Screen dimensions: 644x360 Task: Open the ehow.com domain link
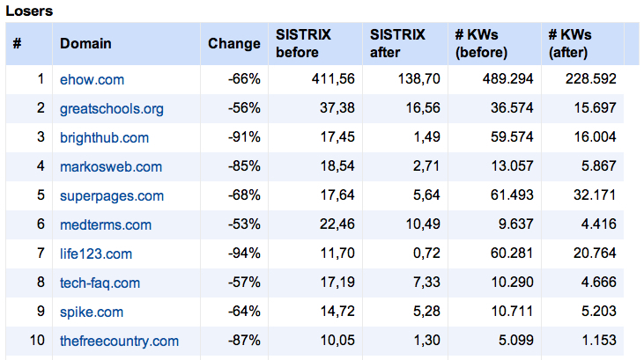[x=92, y=79]
